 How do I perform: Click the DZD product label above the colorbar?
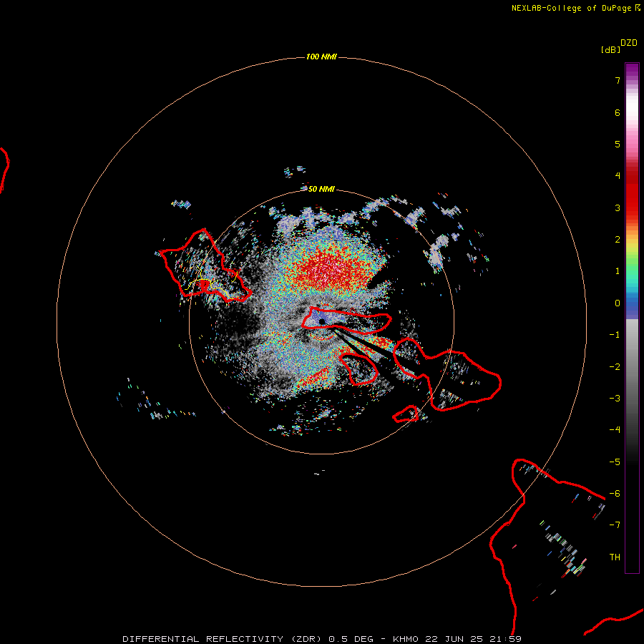point(629,43)
